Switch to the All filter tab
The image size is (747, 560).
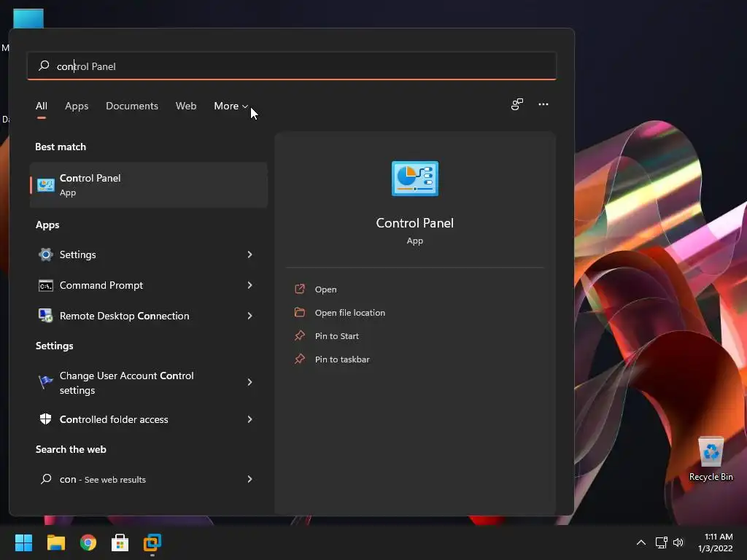42,106
